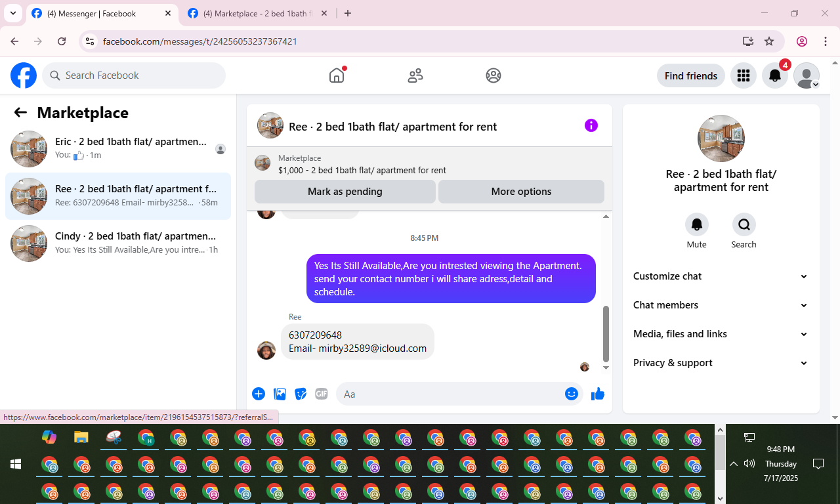This screenshot has width=840, height=504.
Task: Expand the Customize chat section
Action: click(721, 276)
